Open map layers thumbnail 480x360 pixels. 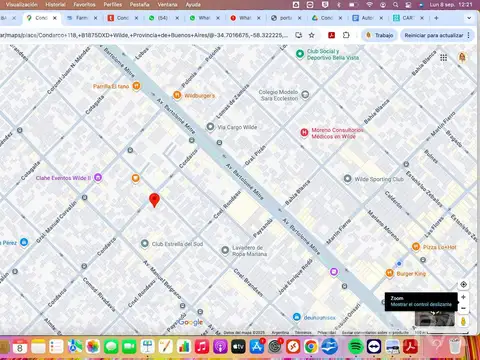[x=435, y=319]
